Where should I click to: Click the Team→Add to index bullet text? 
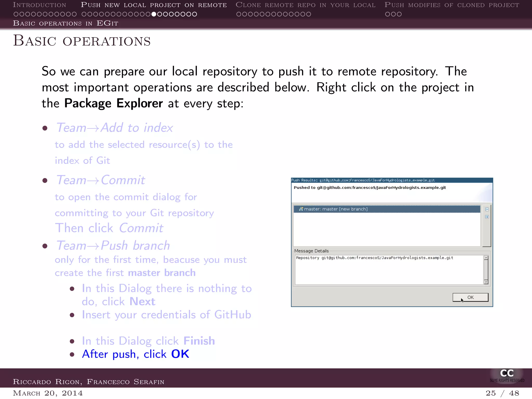[x=115, y=128]
